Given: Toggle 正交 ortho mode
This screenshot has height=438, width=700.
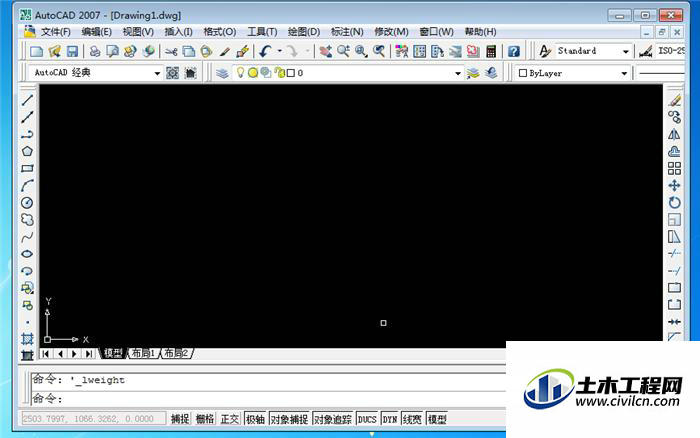Looking at the screenshot, I should 230,419.
